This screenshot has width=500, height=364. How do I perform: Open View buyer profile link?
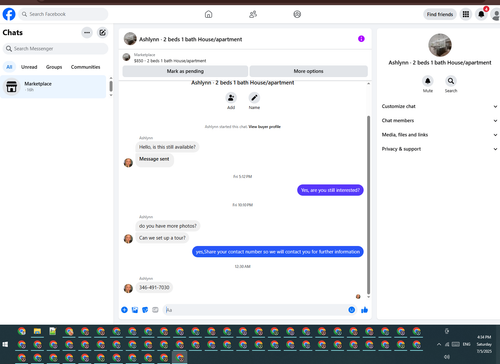(265, 127)
